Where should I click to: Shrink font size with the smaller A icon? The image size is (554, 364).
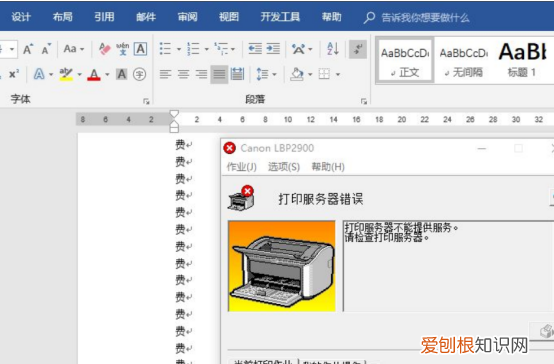46,49
